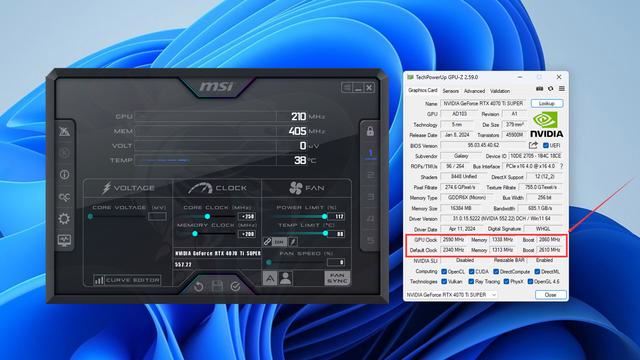
Task: Click the Core Voltage slider handle
Action: coord(90,216)
